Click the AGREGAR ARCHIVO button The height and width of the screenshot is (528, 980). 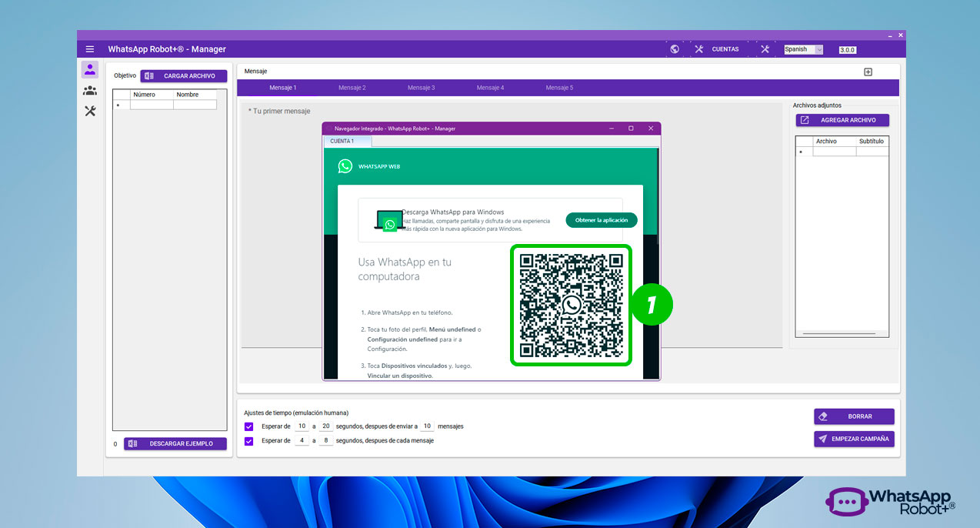pos(842,120)
